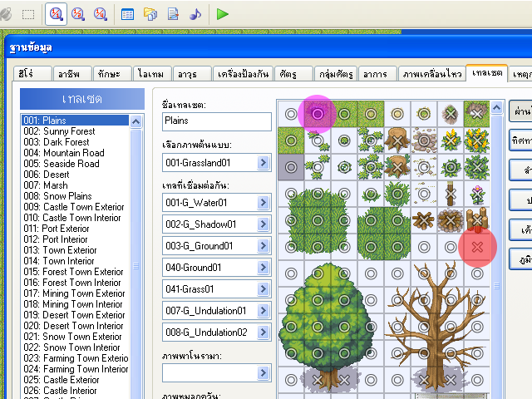Select tileset '007: Marsh'
532x399 pixels.
(x=75, y=185)
